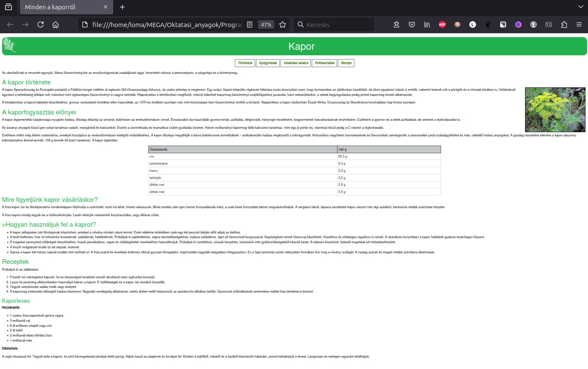Open the grey circular extension icon
588x369 pixels.
(x=534, y=24)
